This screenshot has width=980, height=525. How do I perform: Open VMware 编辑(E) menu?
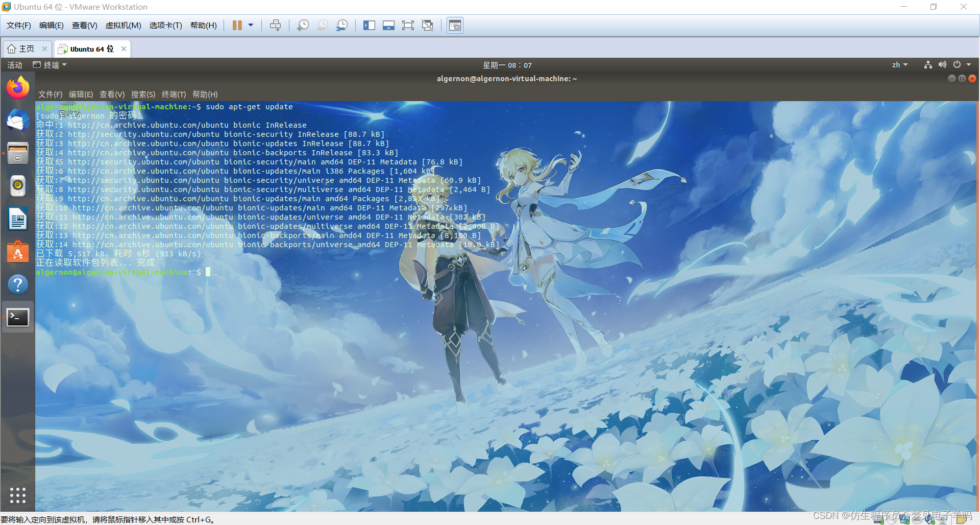point(52,26)
